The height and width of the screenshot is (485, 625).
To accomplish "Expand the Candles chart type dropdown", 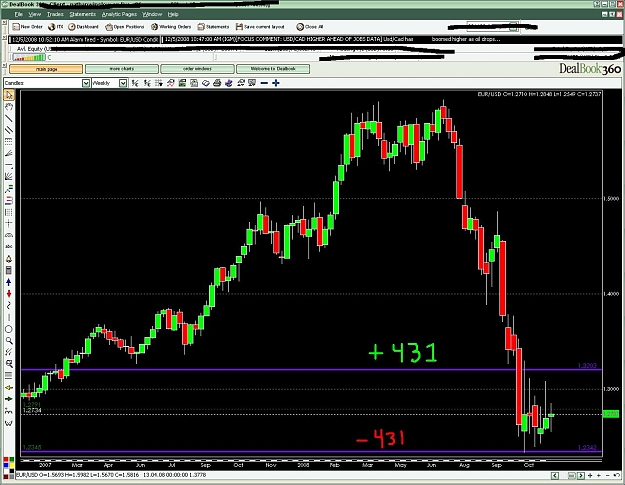I will tap(86, 83).
